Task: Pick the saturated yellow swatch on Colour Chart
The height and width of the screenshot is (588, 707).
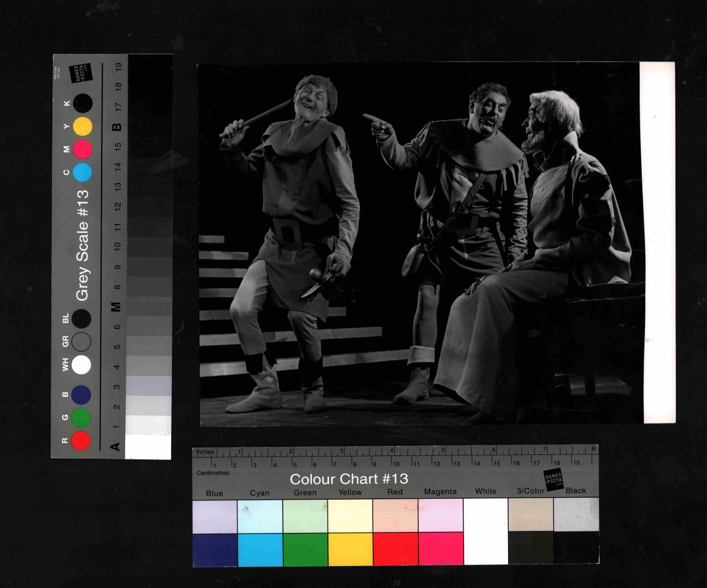Action: [350, 549]
